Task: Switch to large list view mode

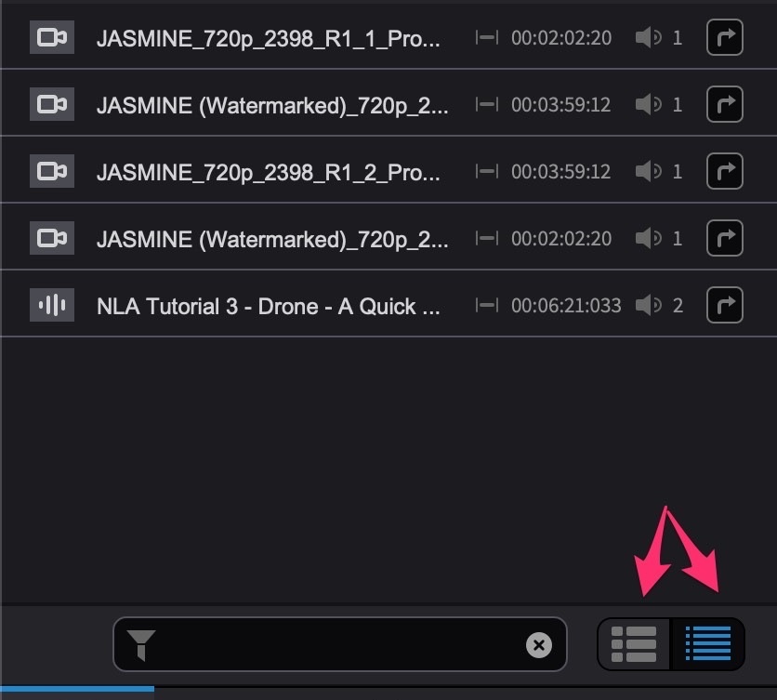Action: 634,644
